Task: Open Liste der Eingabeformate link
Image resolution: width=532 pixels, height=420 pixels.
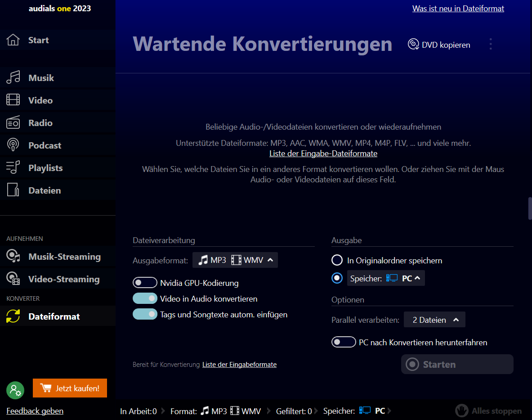Action: (239, 364)
